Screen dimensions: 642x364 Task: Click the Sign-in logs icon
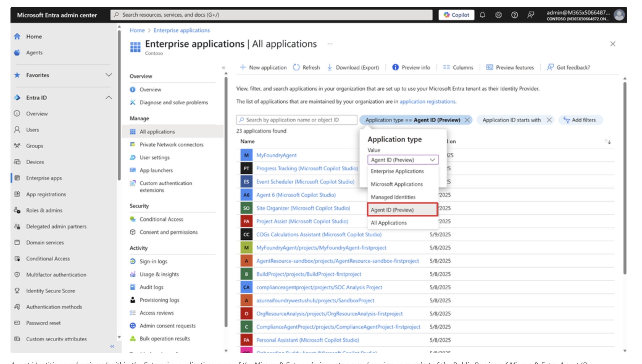[x=133, y=261]
